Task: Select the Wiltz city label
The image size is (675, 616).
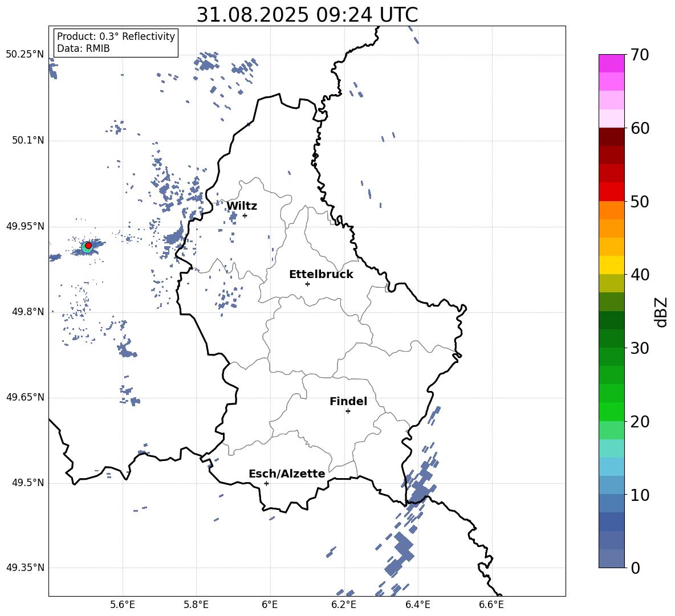Action: (x=242, y=206)
